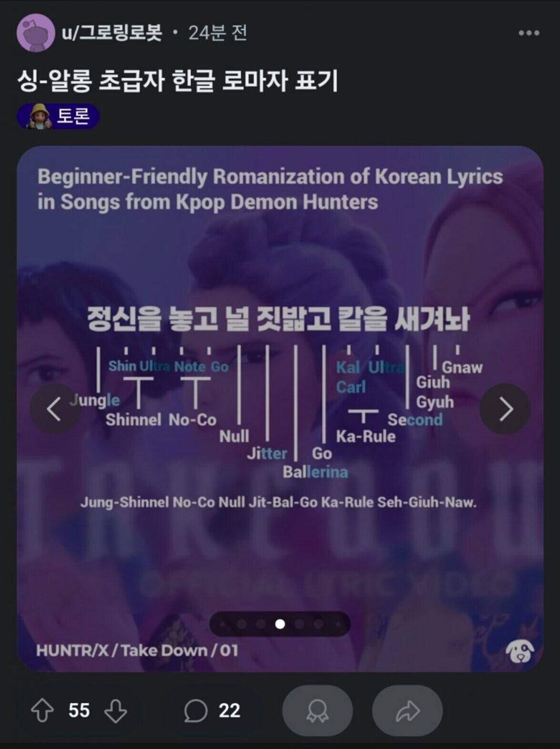Tap the dog logo watermark in the image
The width and height of the screenshot is (560, 749).
click(x=519, y=650)
